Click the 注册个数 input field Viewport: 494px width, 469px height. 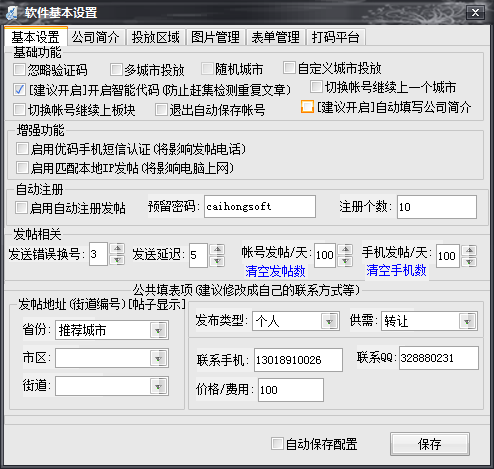point(437,207)
